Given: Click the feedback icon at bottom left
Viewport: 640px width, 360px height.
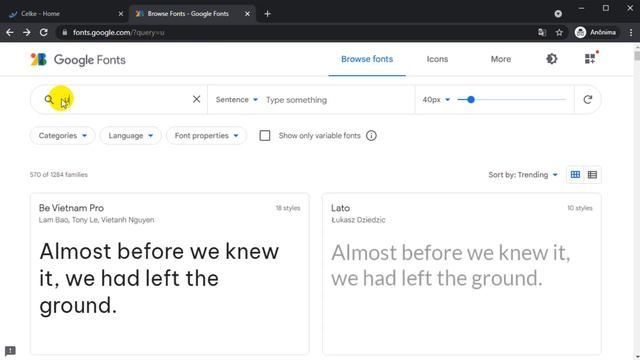Looking at the screenshot, I should click(10, 351).
